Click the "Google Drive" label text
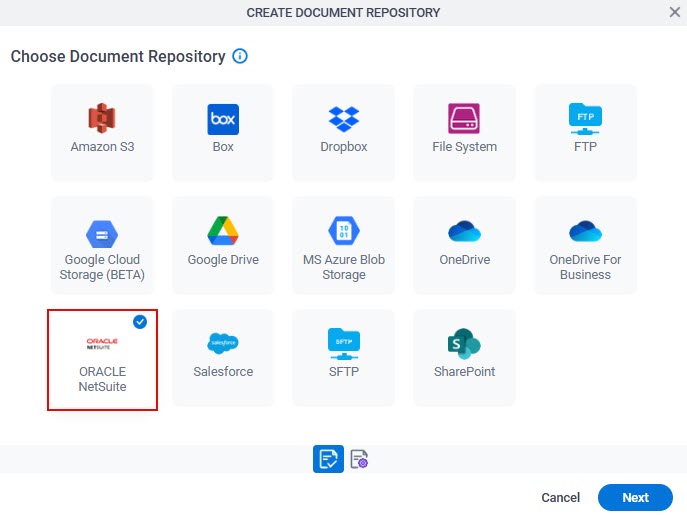This screenshot has width=687, height=515. [223, 259]
